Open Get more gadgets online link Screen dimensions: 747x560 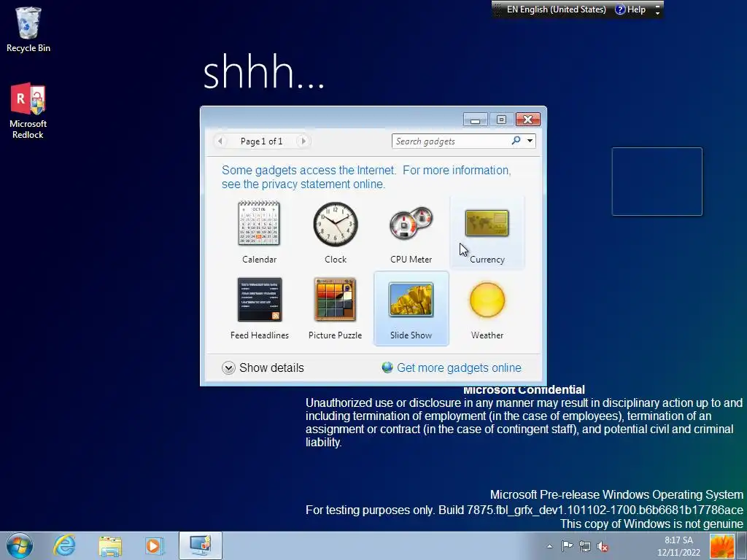[x=452, y=367]
